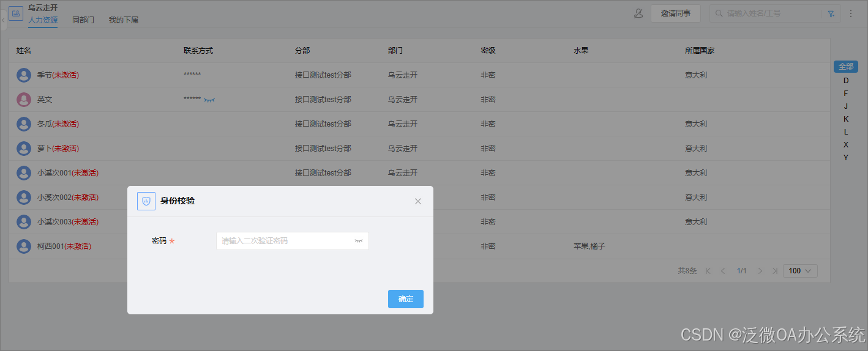Click avatar of 小溪次003
868x351 pixels.
[x=24, y=222]
